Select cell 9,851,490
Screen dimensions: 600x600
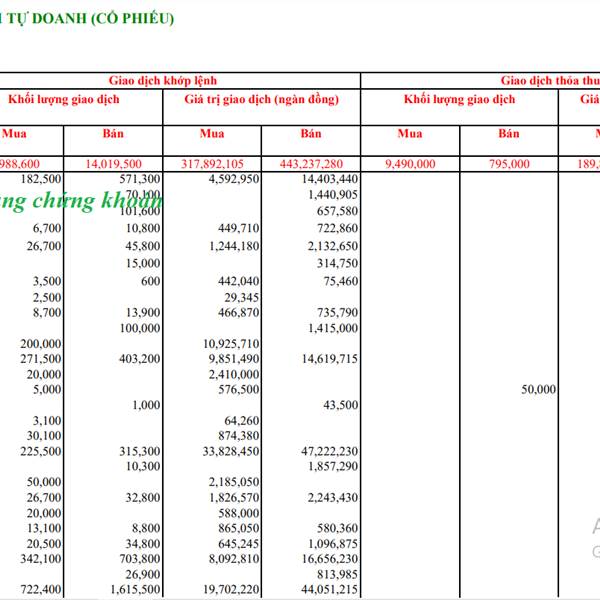pos(234,359)
